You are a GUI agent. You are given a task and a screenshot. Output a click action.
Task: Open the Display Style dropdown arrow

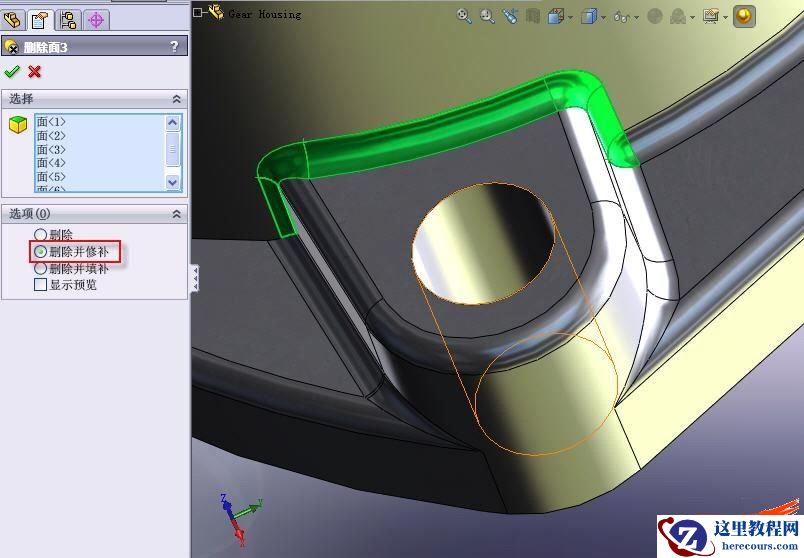coord(604,16)
